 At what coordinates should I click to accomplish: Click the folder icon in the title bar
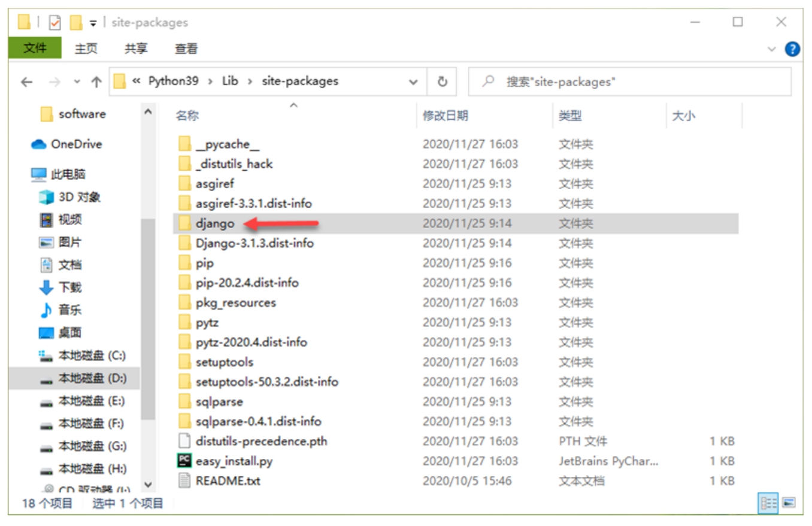[x=23, y=23]
